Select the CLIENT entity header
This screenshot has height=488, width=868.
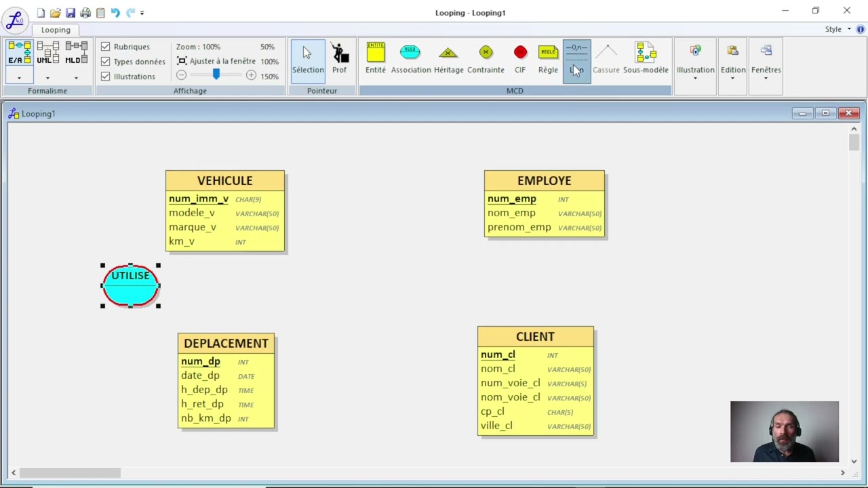tap(535, 337)
